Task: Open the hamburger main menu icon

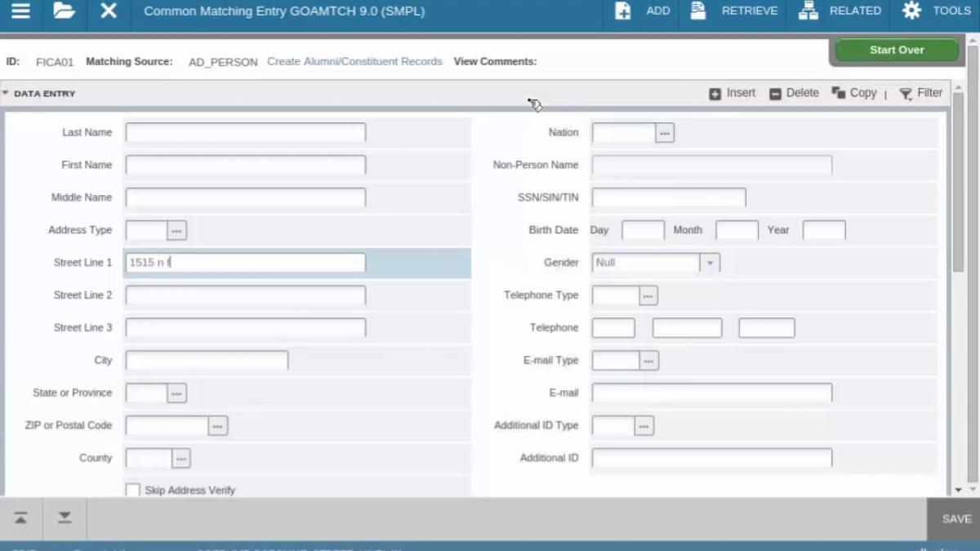Action: [x=20, y=11]
